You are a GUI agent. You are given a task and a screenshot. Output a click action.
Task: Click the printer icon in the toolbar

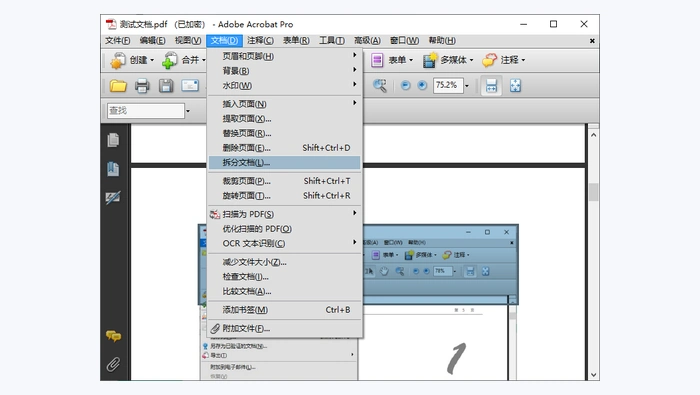(142, 86)
